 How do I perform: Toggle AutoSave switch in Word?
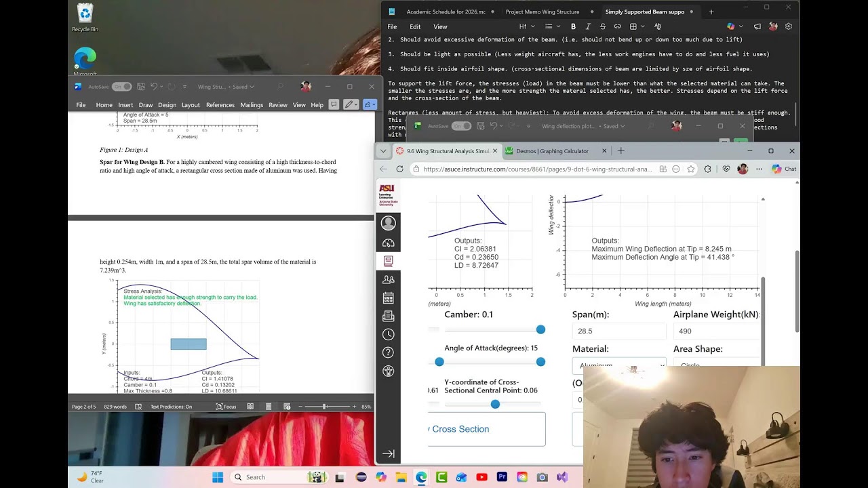(121, 87)
